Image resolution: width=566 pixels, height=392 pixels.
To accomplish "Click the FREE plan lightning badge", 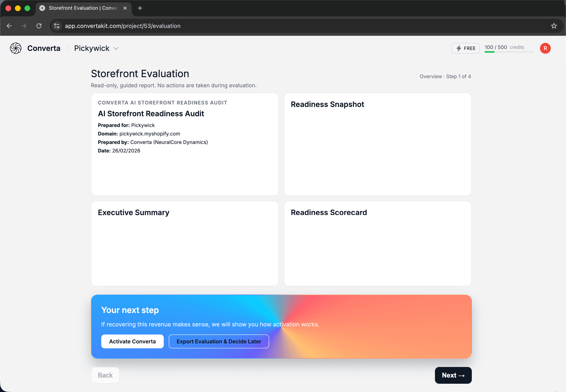I will coord(465,48).
